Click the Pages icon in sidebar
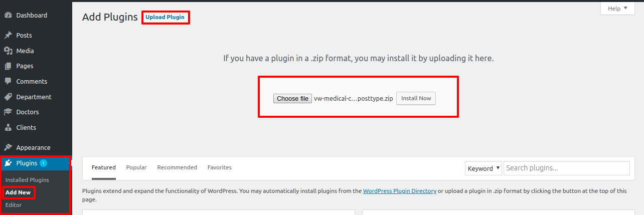The image size is (644, 215). click(8, 66)
